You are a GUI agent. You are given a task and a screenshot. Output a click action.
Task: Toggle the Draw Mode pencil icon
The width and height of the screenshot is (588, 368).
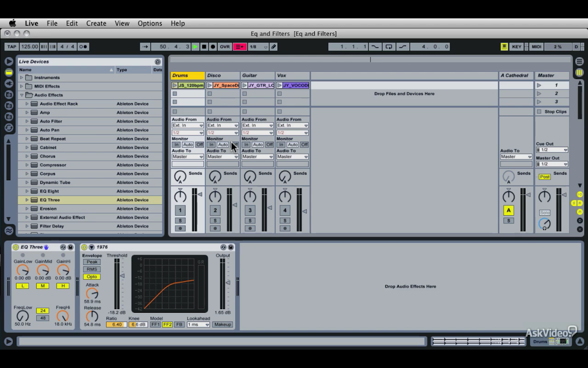pyautogui.click(x=273, y=46)
